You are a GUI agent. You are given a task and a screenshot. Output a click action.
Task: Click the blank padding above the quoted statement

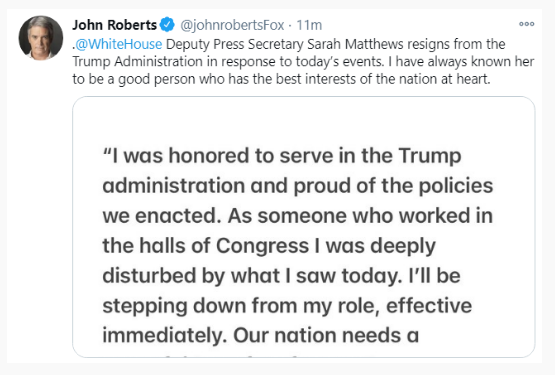304,121
